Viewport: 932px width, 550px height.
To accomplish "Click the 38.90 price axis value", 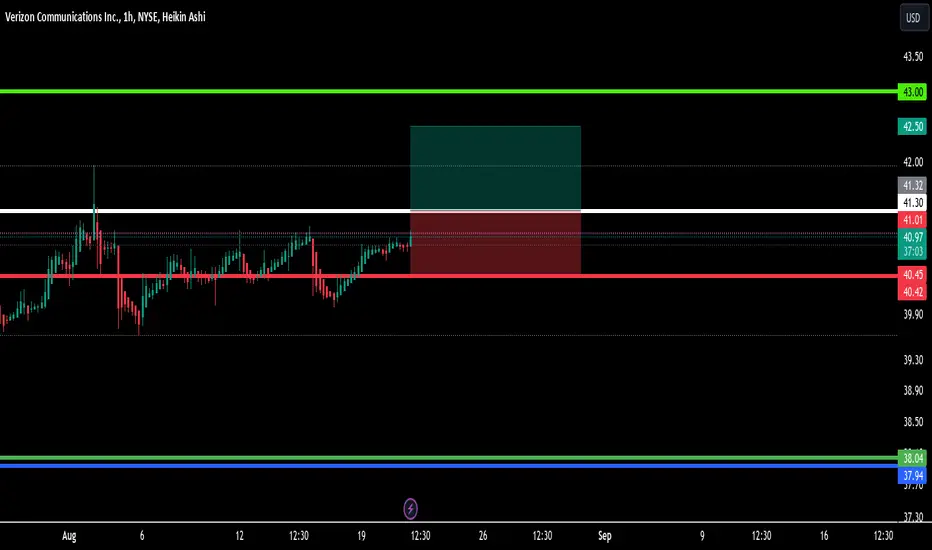I will (913, 391).
